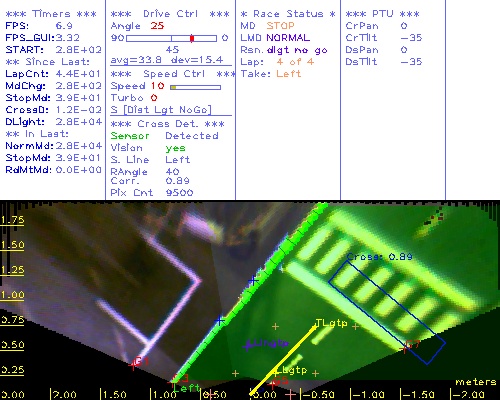Viewport: 500px width, 400px height.
Task: Select the 1.00 meter vertical scale label
Action: [x=12, y=295]
